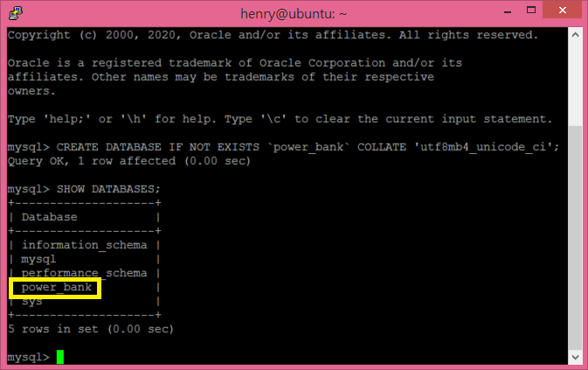Click scrollbar track above the thumb
The image size is (588, 370).
pyautogui.click(x=575, y=84)
